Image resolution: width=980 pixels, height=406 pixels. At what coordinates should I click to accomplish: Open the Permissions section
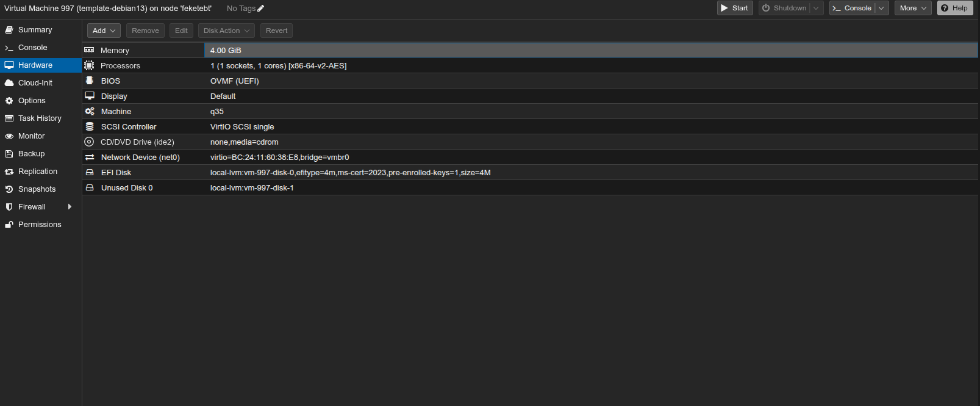(x=41, y=225)
